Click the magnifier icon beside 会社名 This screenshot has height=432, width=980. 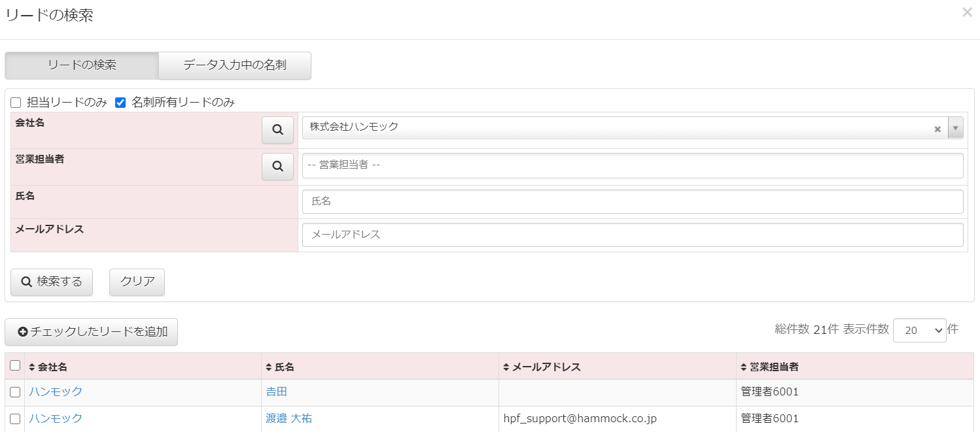pos(277,130)
